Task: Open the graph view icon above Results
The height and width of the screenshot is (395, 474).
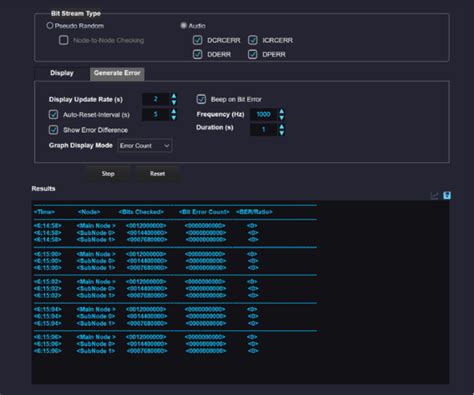Action: tap(434, 196)
